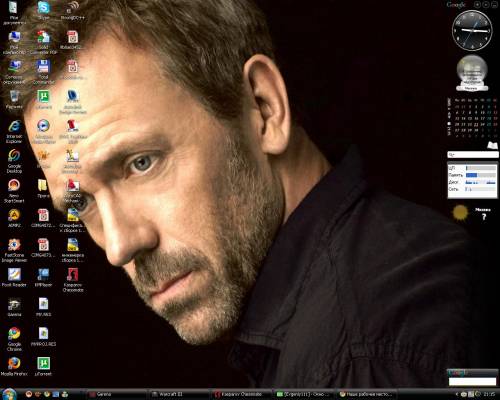The width and height of the screenshot is (500, 400).
Task: Launch Internet Explorer from the desktop
Action: pyautogui.click(x=14, y=132)
